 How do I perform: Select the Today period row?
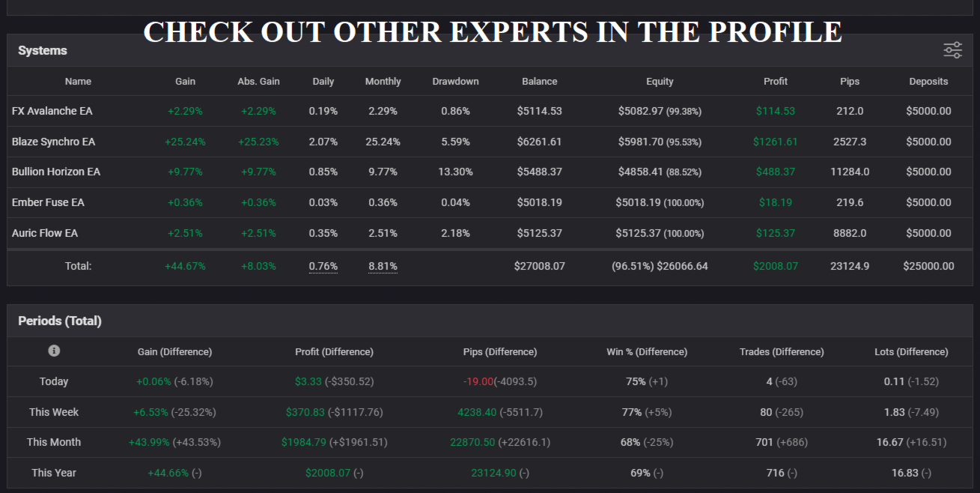[54, 381]
